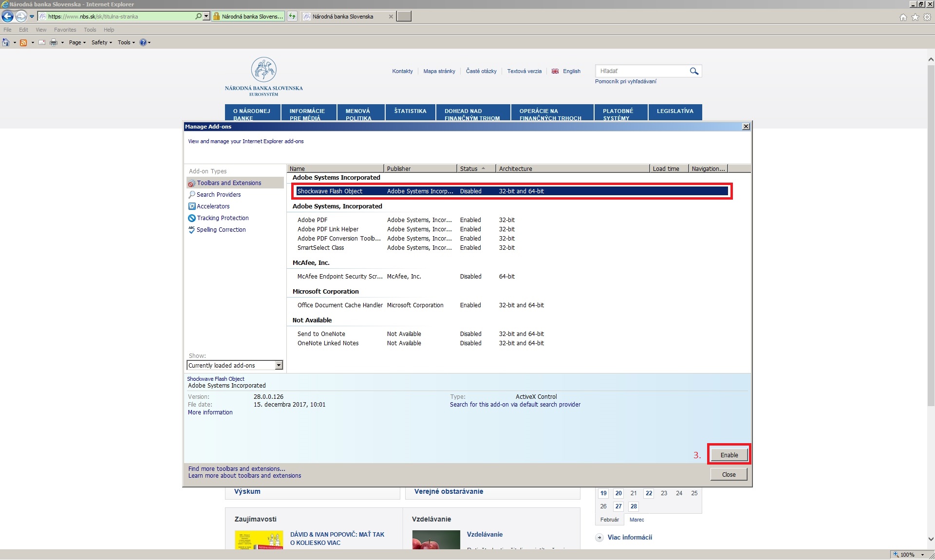Select the Adobe PDF Link Helper row
The height and width of the screenshot is (560, 935).
[x=328, y=229]
